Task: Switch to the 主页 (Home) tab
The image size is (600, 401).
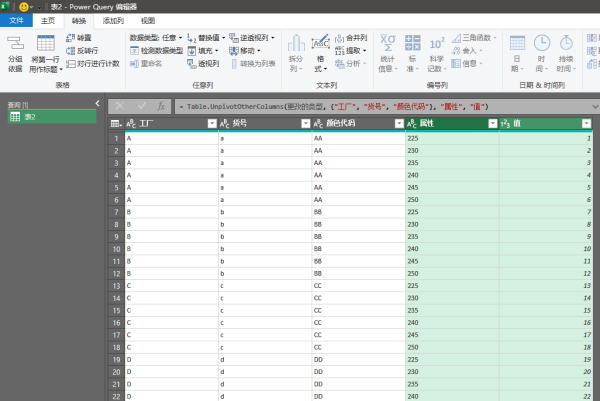Action: coord(47,19)
